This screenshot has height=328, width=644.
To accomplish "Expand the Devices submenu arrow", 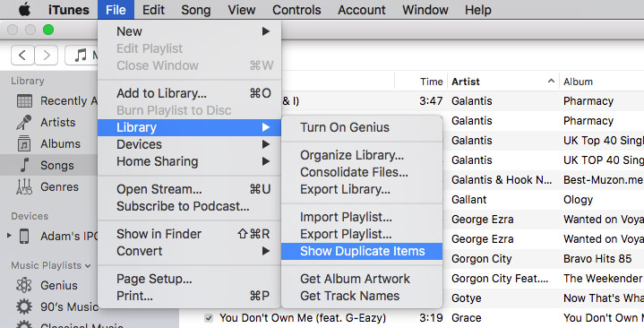I will (x=266, y=144).
